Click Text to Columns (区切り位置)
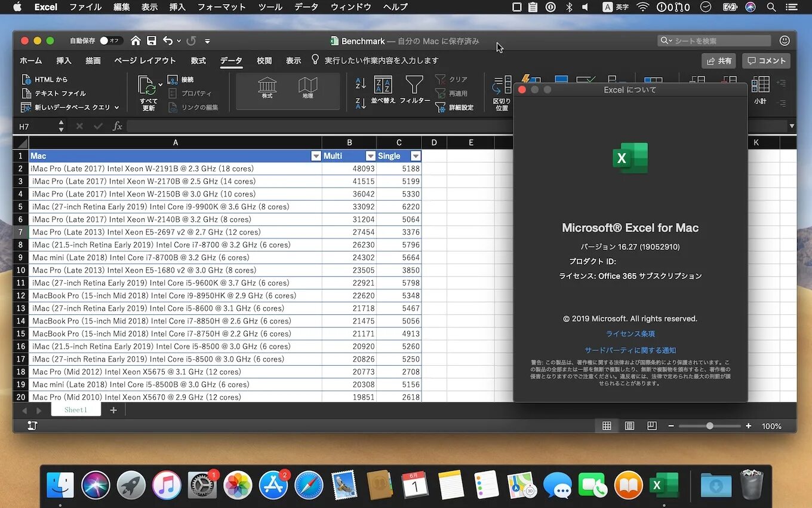 502,93
